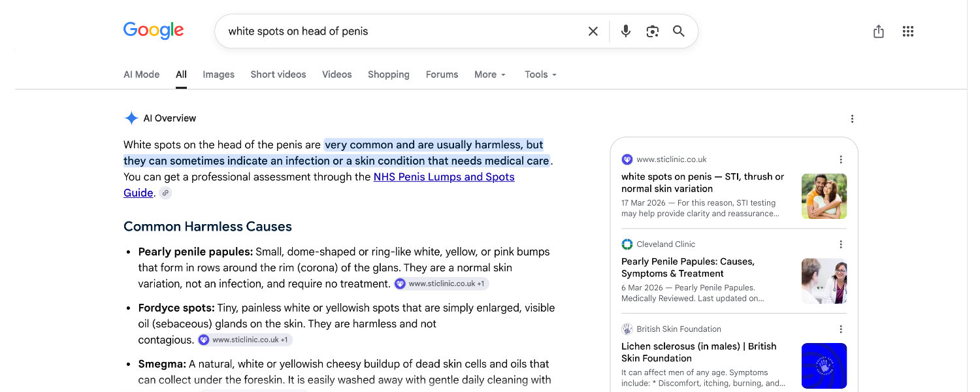Click sticlinic.co.uk favicon in source card
The image size is (980, 392).
[627, 159]
